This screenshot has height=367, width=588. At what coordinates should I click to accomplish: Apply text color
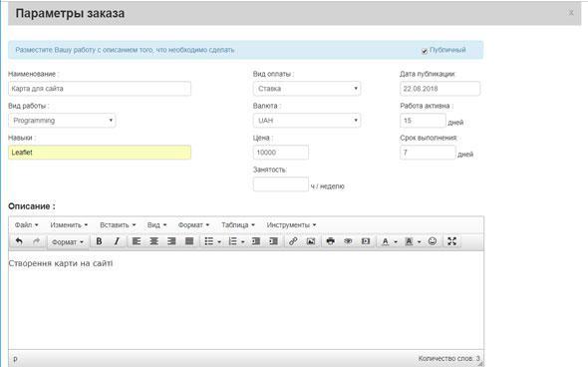point(385,241)
